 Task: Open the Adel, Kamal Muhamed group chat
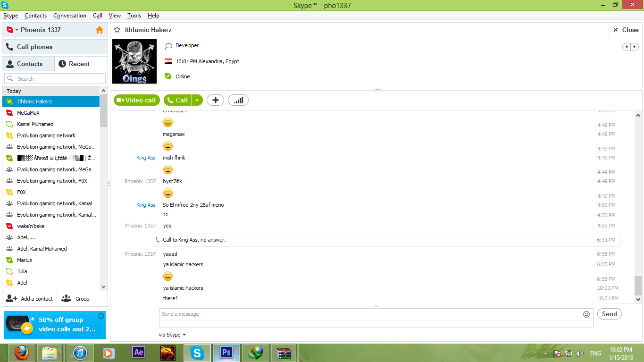51,249
